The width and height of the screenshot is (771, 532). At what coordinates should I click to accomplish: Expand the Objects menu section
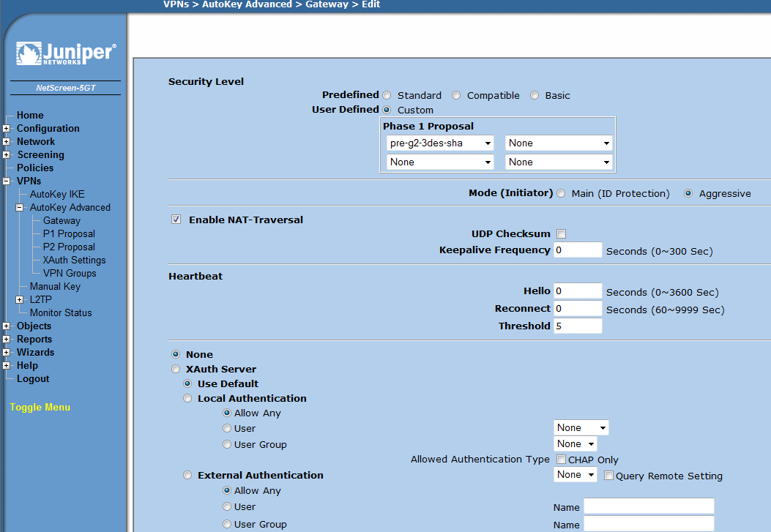7,326
